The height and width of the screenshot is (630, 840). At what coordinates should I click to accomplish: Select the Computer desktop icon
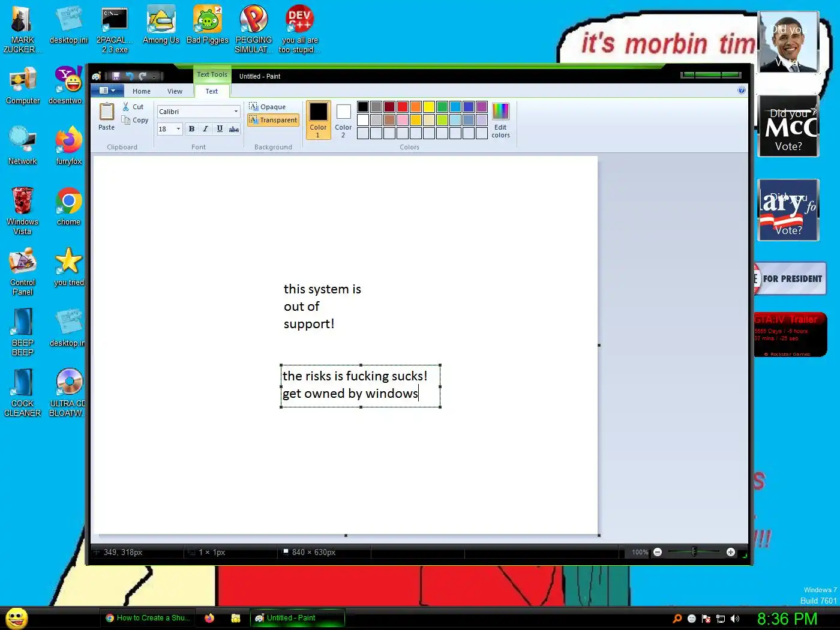tap(23, 86)
